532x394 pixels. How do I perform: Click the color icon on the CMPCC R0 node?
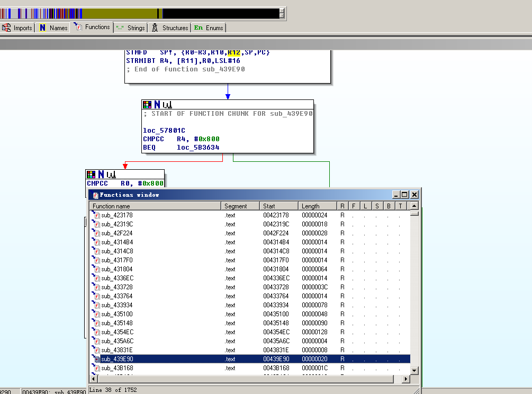pyautogui.click(x=91, y=174)
